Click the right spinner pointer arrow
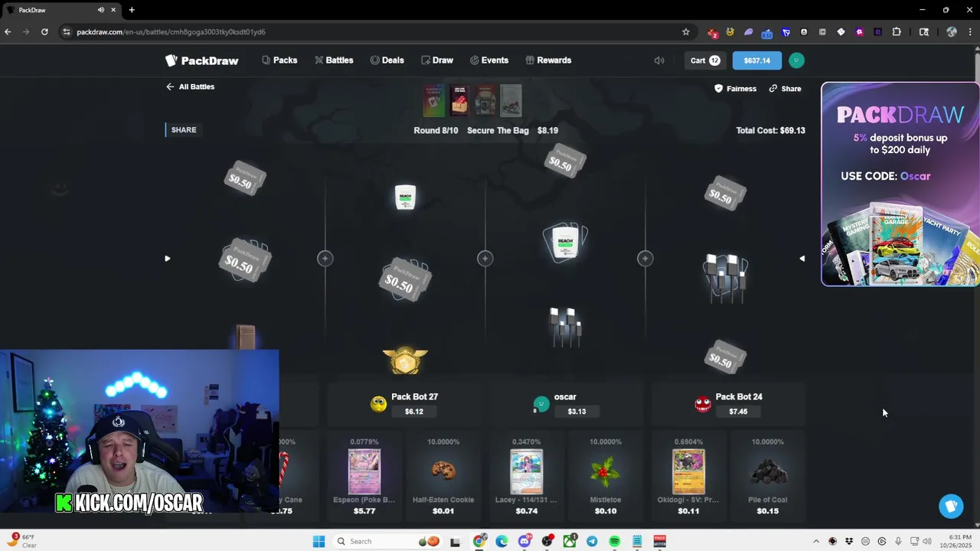Viewport: 980px width, 551px height. [802, 259]
